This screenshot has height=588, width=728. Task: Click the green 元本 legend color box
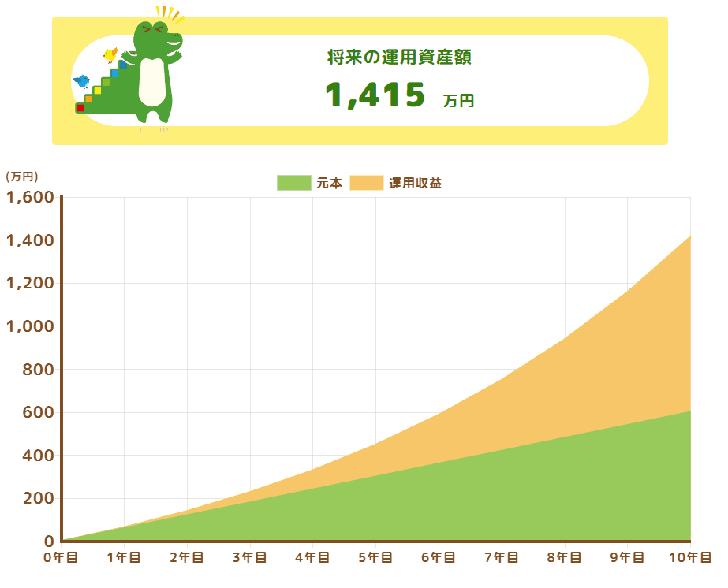pyautogui.click(x=293, y=183)
